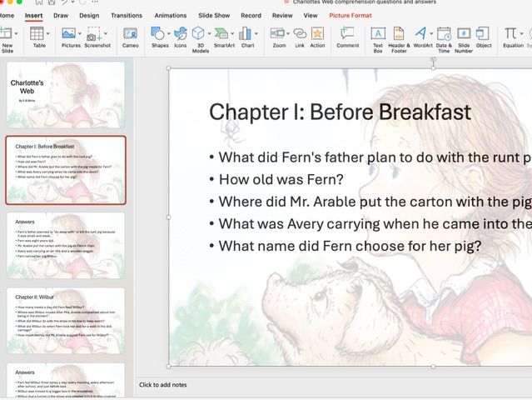Select the Chapter II: Wilbur slide thumbnail
532x400 pixels.
(66, 321)
